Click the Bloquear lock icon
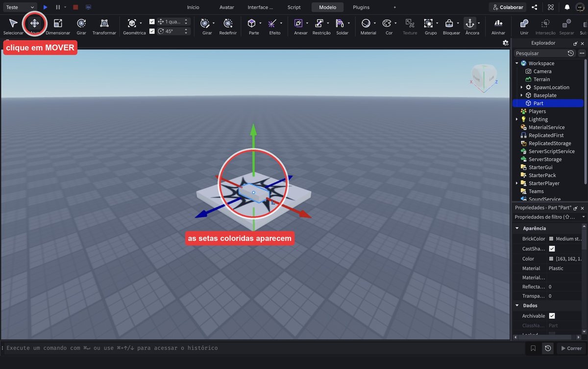588x369 pixels. pyautogui.click(x=449, y=23)
